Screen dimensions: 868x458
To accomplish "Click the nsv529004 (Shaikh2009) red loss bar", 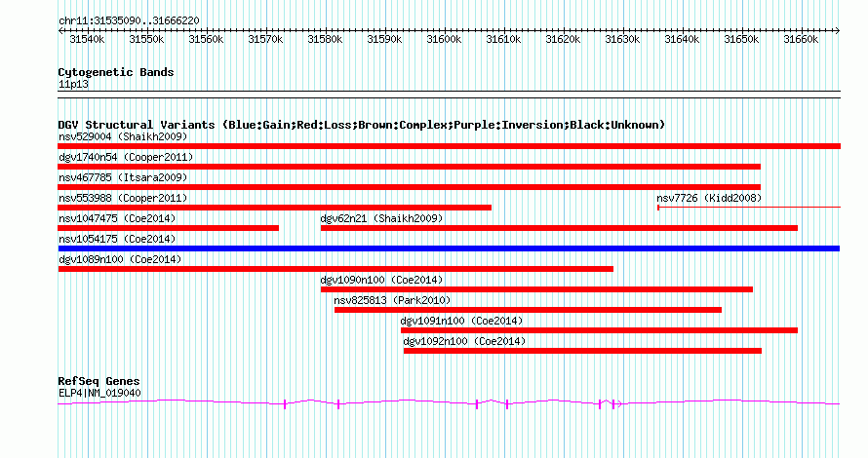I will 449,146.
